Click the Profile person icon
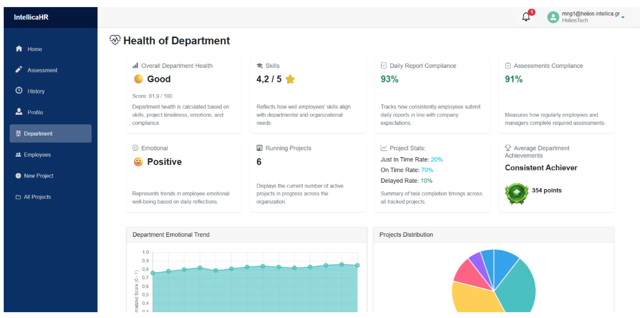Viewport: 644px width, 318px height. [x=19, y=111]
